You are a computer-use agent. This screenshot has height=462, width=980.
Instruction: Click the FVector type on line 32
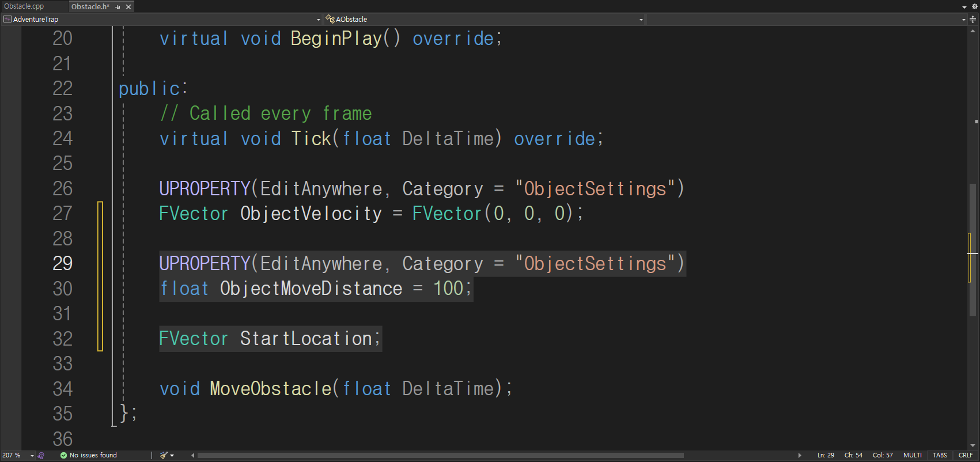pos(194,339)
